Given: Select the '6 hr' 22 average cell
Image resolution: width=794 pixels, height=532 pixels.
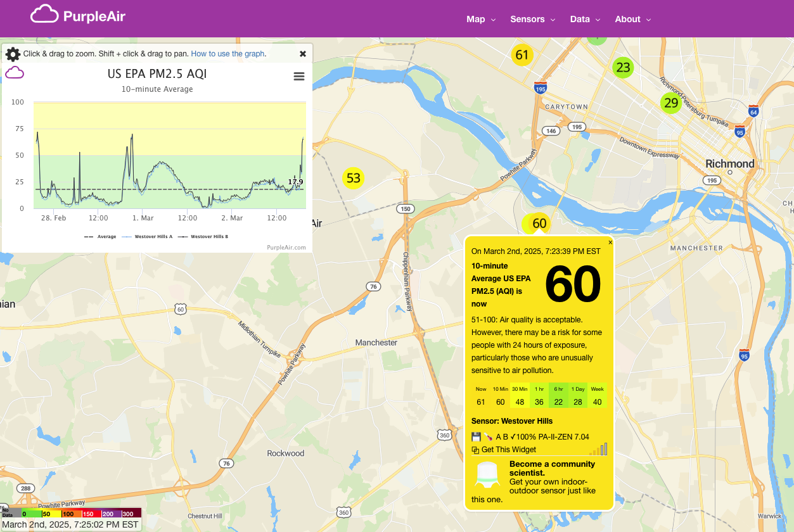Looking at the screenshot, I should tap(558, 396).
